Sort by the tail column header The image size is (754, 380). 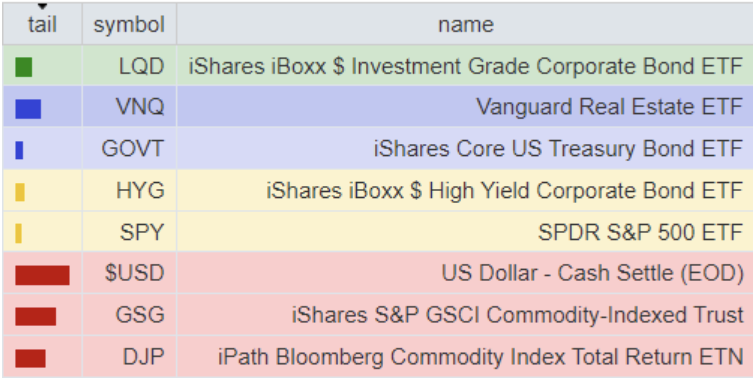[42, 24]
